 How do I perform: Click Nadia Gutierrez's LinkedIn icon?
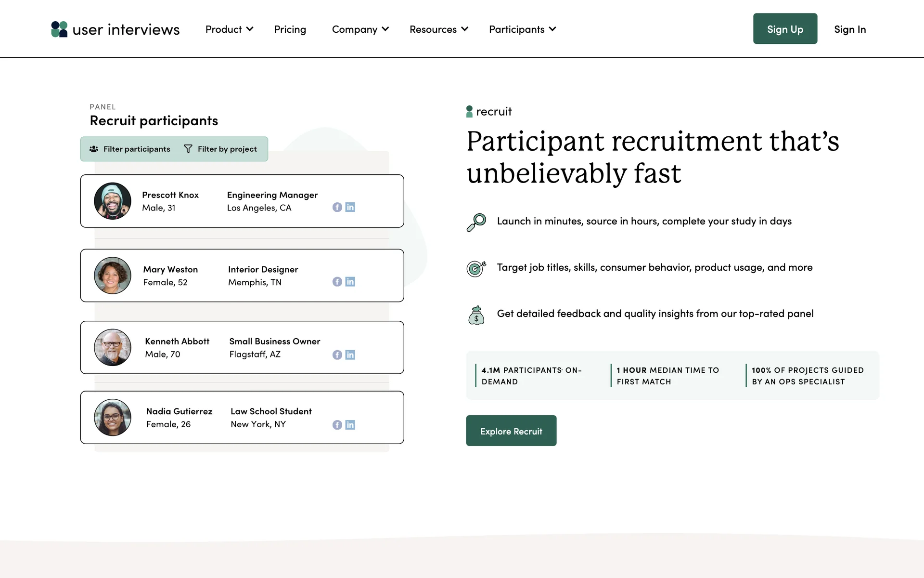click(350, 425)
